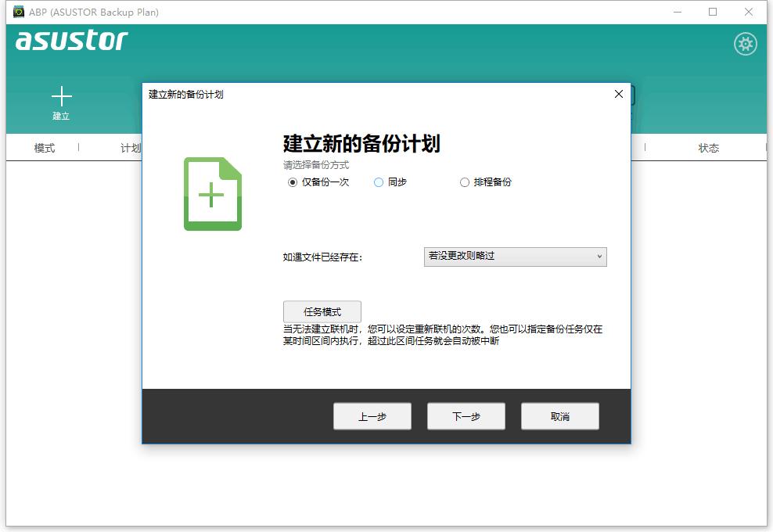The height and width of the screenshot is (532, 773).
Task: Click the 模式 column header
Action: [x=44, y=147]
